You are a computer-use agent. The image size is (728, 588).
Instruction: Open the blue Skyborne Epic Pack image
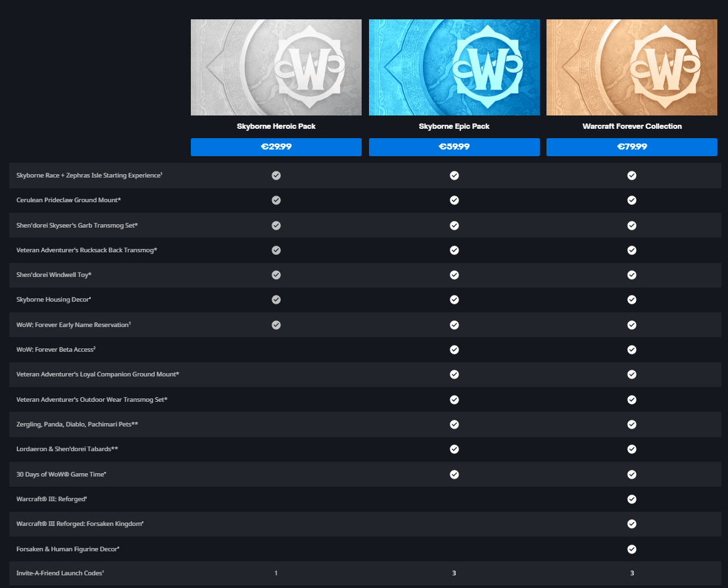point(454,67)
